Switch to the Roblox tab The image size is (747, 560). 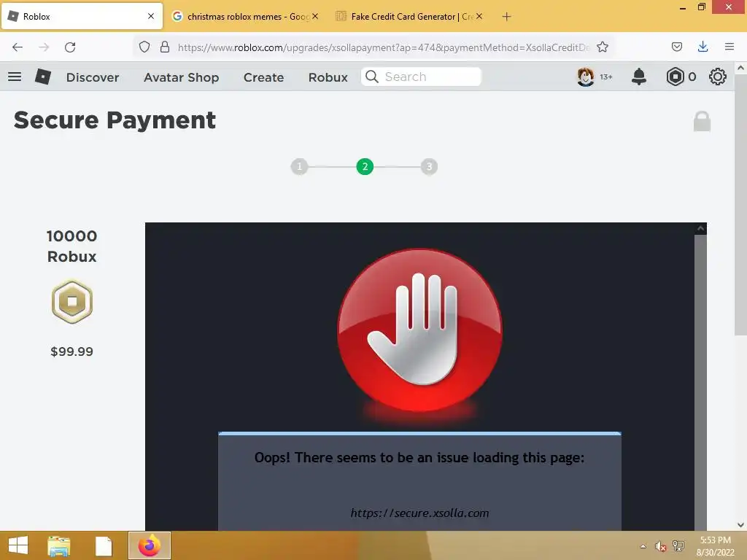click(82, 16)
